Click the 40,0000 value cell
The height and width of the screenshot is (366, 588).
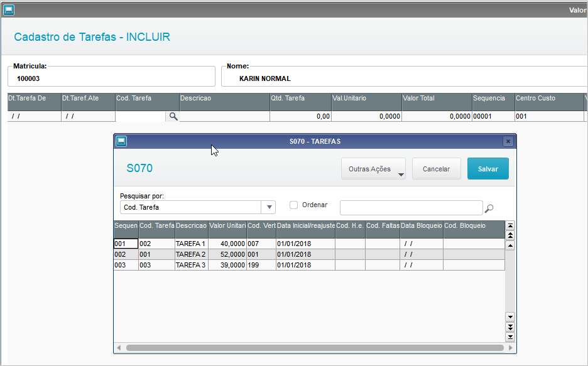(x=227, y=244)
